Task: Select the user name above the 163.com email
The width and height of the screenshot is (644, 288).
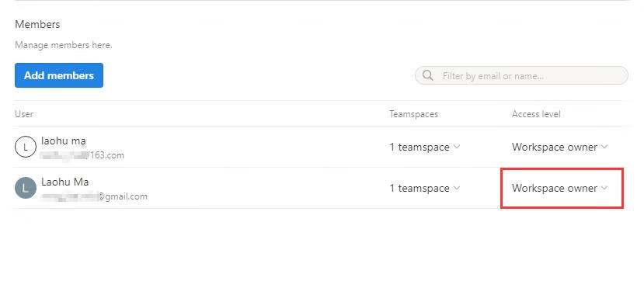Action: click(64, 141)
